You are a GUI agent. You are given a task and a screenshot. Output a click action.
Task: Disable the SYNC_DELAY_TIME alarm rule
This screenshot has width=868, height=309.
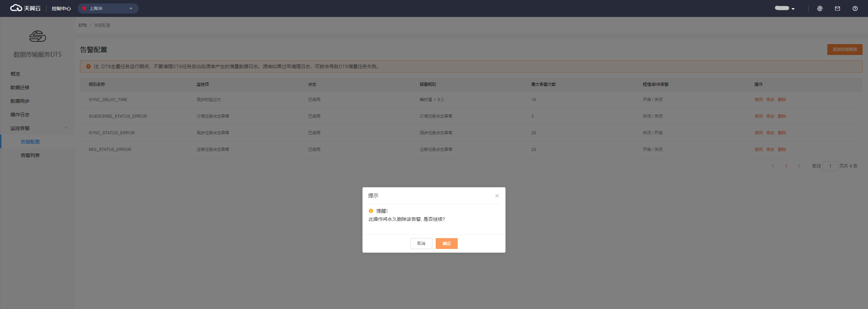click(x=758, y=100)
